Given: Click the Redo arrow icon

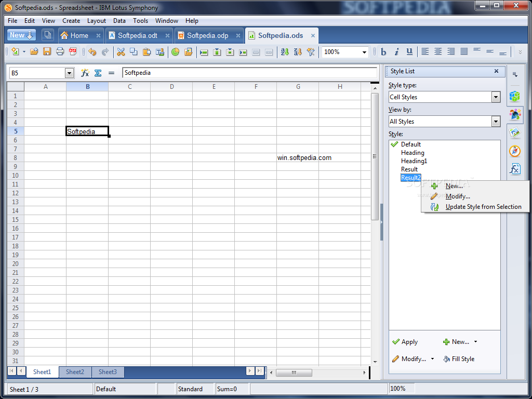Looking at the screenshot, I should click(105, 52).
